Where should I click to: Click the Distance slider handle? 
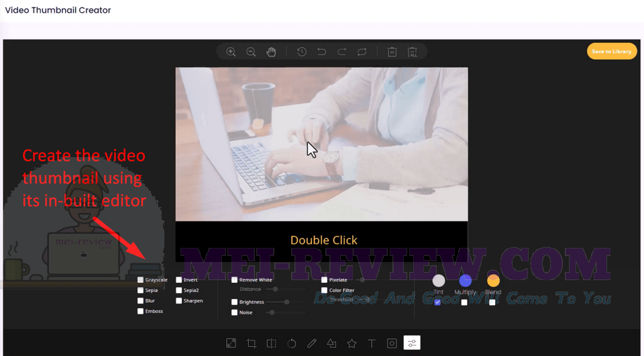point(275,290)
